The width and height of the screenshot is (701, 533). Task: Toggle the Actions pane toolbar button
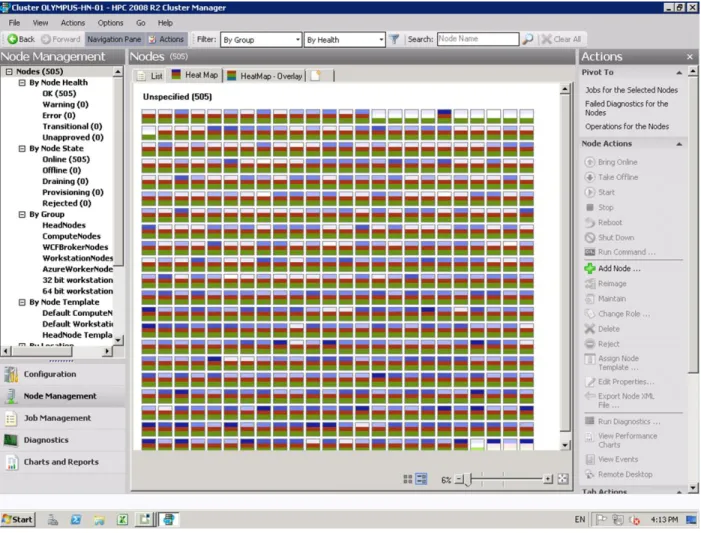pyautogui.click(x=166, y=39)
